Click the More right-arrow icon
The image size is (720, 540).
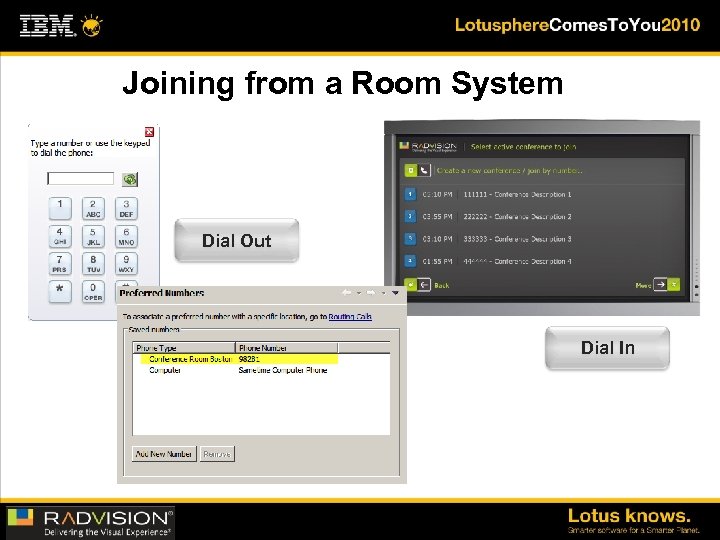[660, 285]
